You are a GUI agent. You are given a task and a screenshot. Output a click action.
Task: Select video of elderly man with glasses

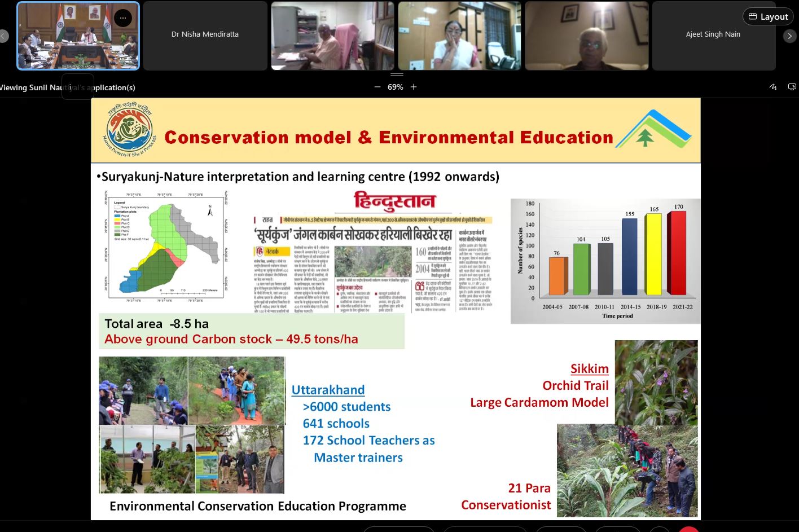point(586,36)
